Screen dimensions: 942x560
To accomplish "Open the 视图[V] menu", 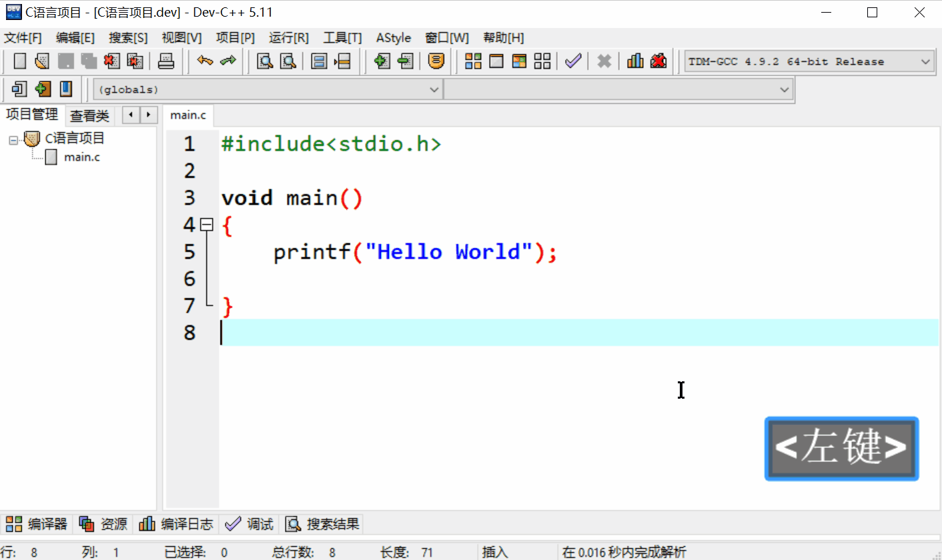I will tap(181, 38).
